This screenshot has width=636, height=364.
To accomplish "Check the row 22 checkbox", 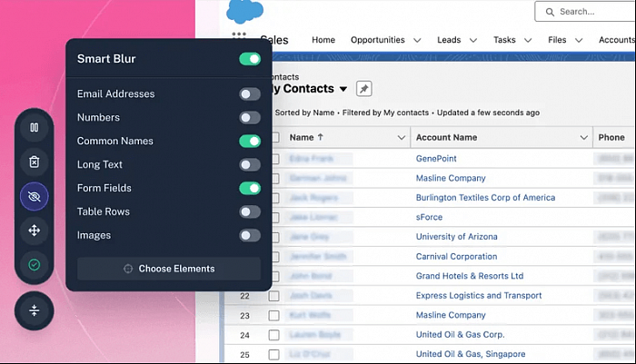I will point(273,296).
